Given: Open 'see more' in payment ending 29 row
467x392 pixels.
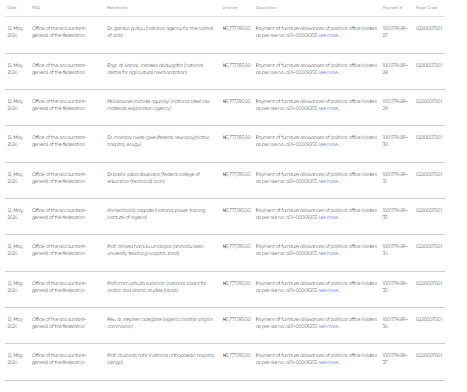Looking at the screenshot, I should click(x=329, y=108).
